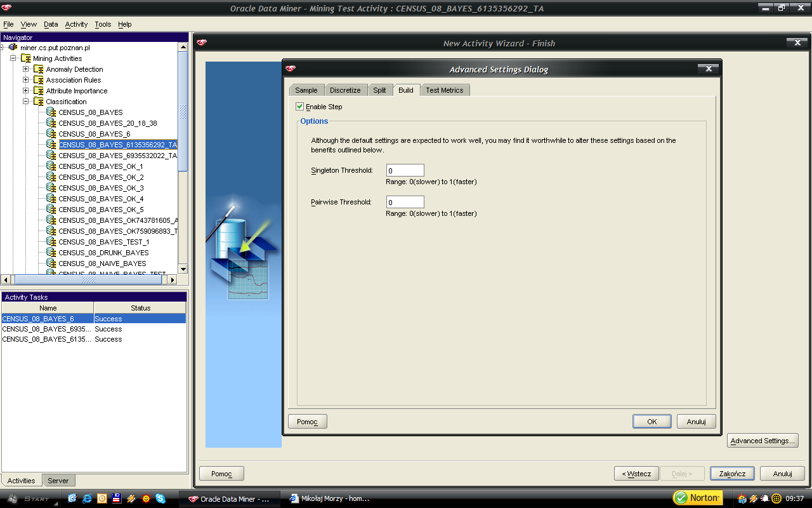
Task: Click the Zakończ button in wizard
Action: pyautogui.click(x=732, y=474)
